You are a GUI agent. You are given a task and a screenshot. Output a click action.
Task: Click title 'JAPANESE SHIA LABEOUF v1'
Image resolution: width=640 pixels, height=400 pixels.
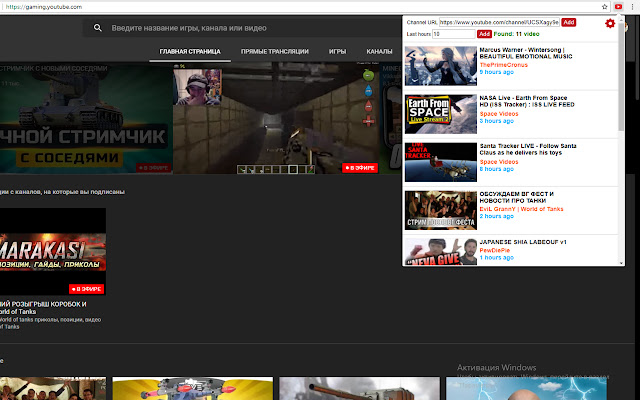[x=523, y=242]
